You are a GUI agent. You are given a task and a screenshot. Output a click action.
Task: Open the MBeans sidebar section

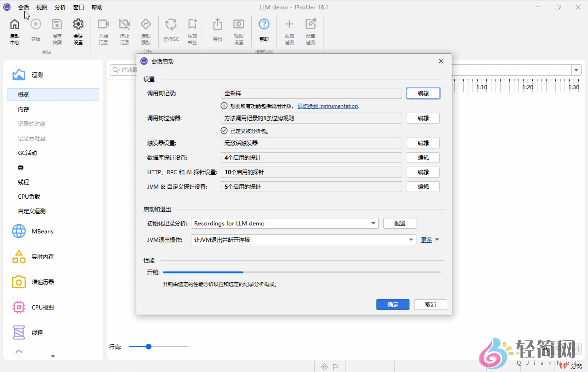click(33, 231)
